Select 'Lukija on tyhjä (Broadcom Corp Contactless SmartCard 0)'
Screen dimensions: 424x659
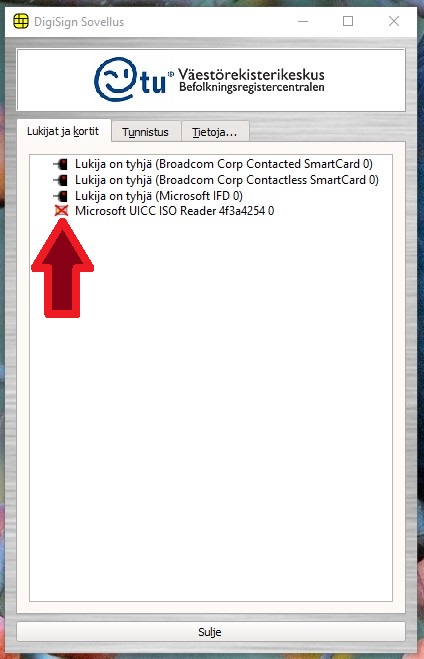point(226,180)
